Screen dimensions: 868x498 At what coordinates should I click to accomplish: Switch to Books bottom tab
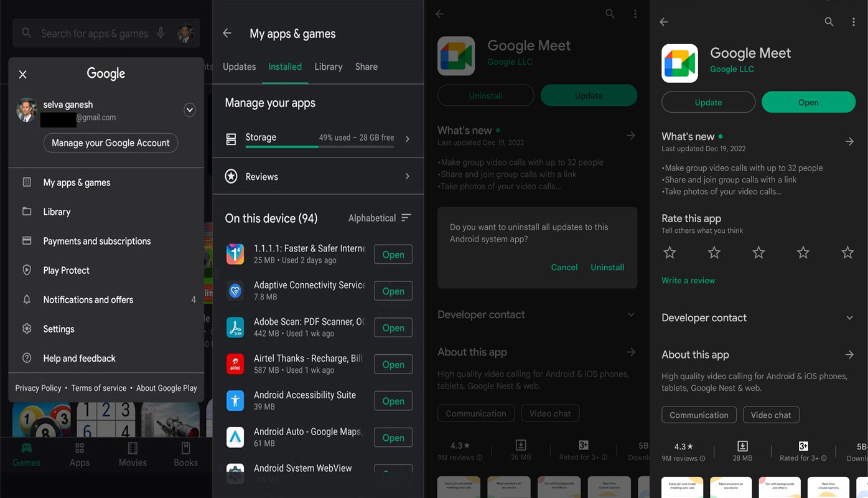click(185, 455)
